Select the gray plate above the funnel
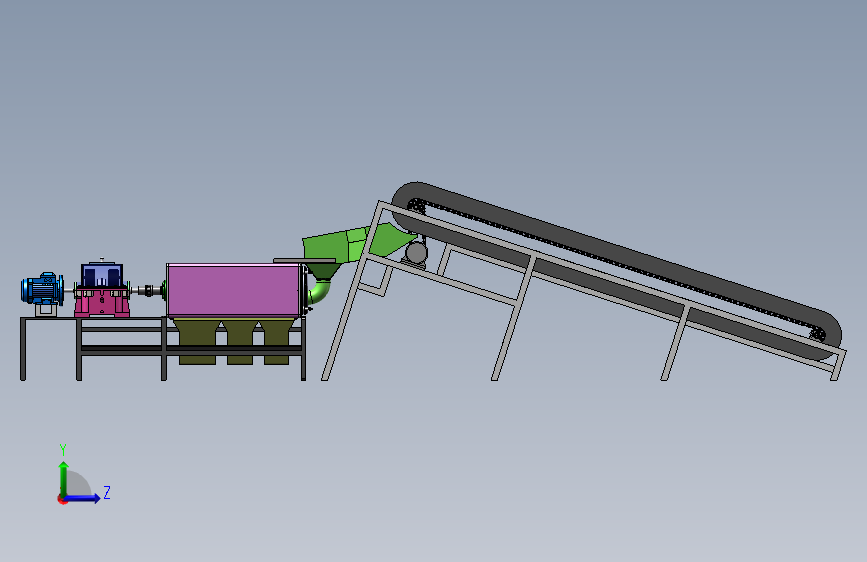Image resolution: width=867 pixels, height=562 pixels. click(305, 260)
